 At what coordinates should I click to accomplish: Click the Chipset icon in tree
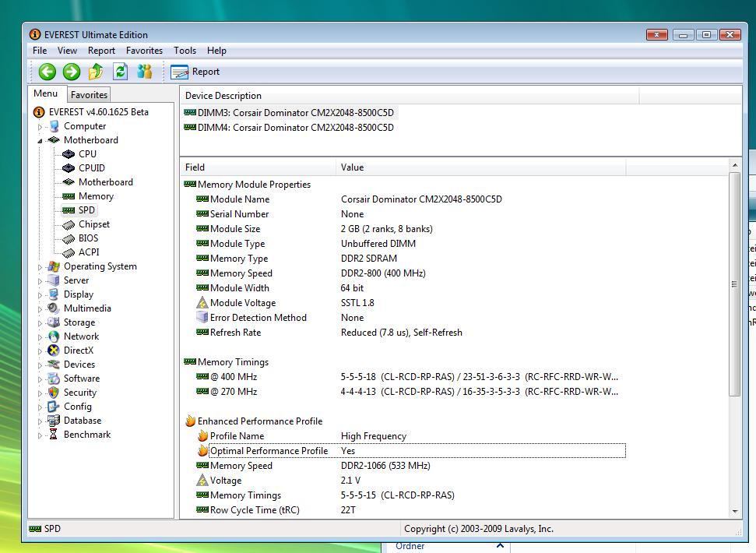coord(69,224)
